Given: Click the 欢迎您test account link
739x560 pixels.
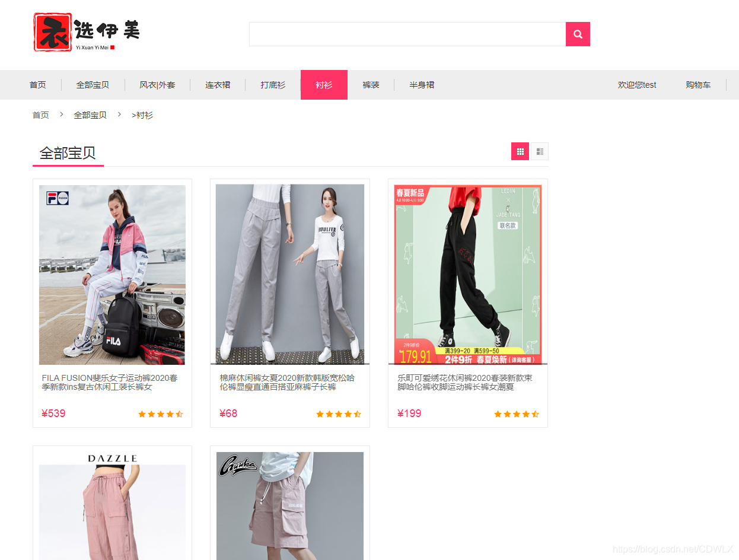Looking at the screenshot, I should click(x=637, y=85).
